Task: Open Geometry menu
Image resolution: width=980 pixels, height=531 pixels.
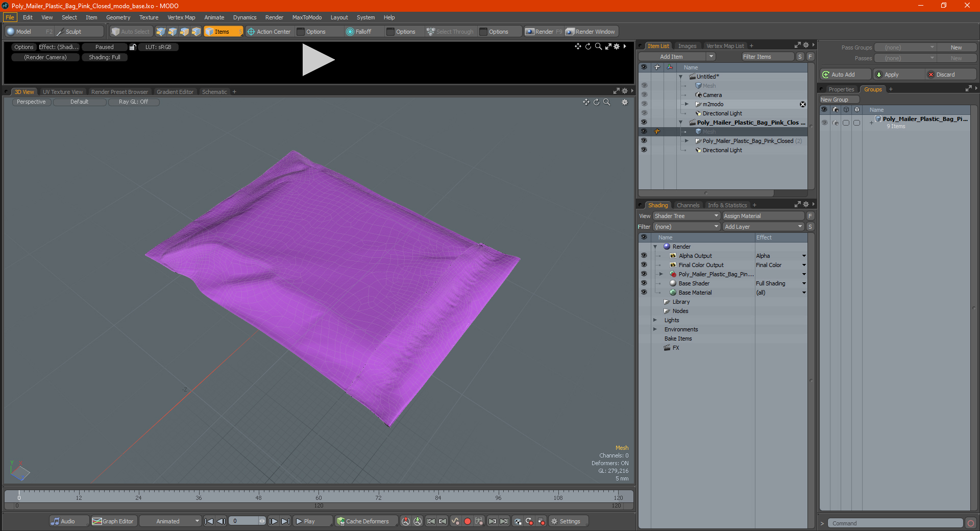Action: pyautogui.click(x=118, y=17)
